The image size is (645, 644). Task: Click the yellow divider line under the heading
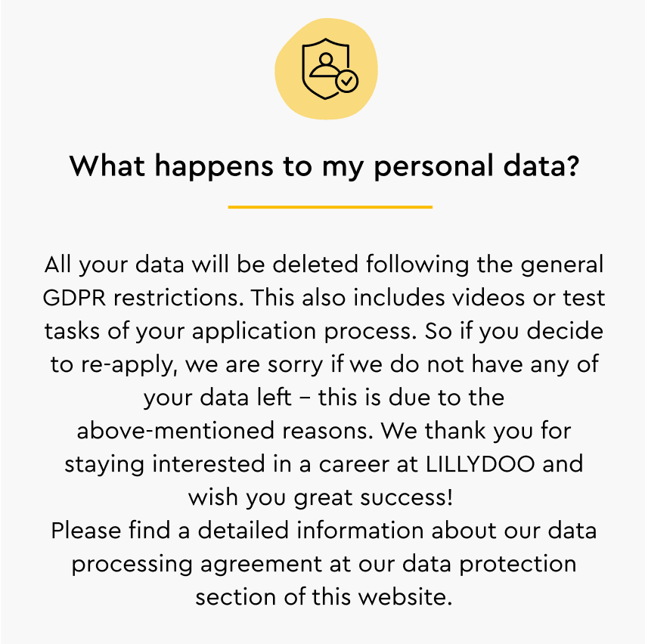(x=330, y=207)
